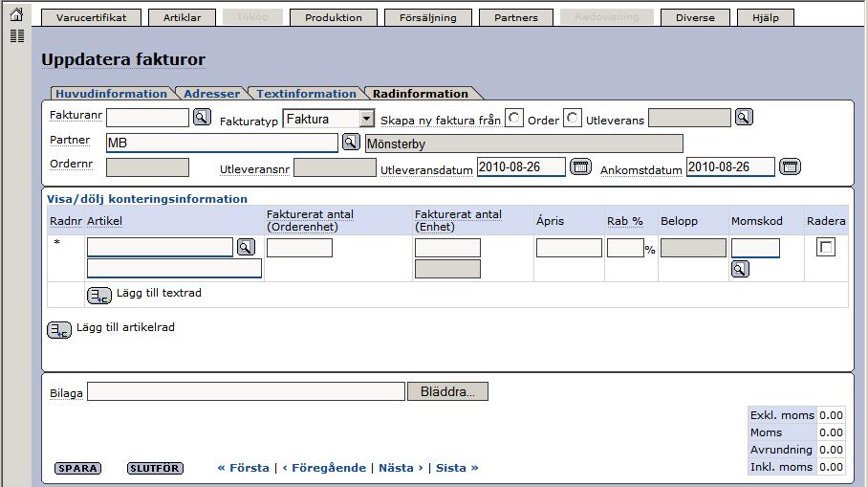Open the Diverse menu

tap(695, 17)
